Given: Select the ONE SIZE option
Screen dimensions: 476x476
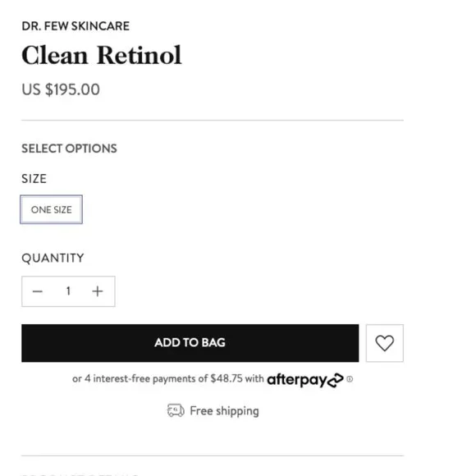Looking at the screenshot, I should (52, 209).
